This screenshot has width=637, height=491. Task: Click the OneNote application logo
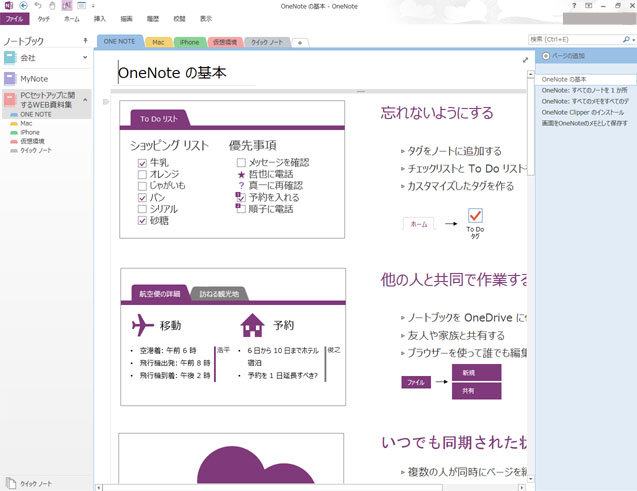[x=8, y=6]
